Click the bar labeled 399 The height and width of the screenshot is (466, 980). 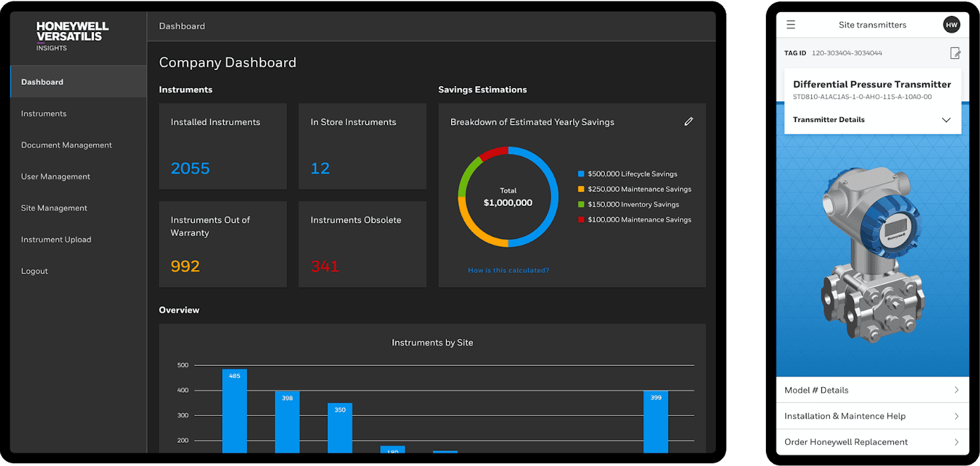[656, 422]
